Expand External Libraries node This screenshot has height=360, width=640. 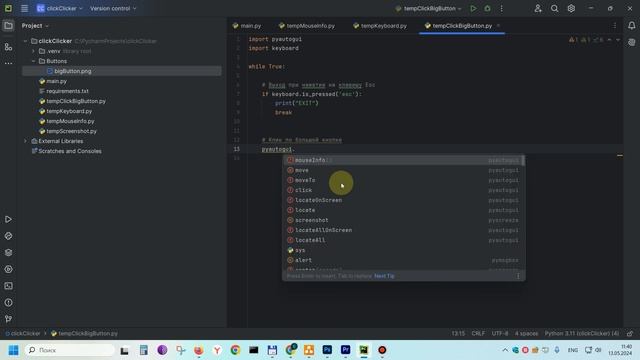point(25,141)
